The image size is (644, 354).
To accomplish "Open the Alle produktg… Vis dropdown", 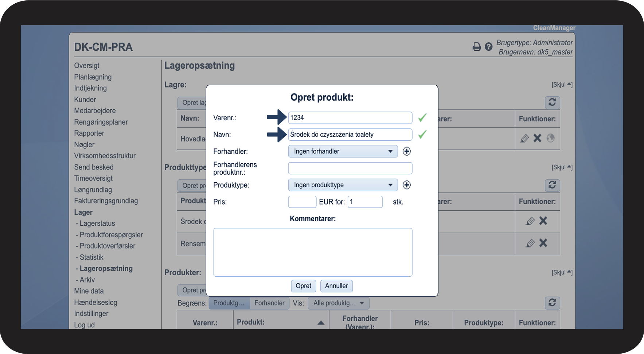I will point(339,303).
